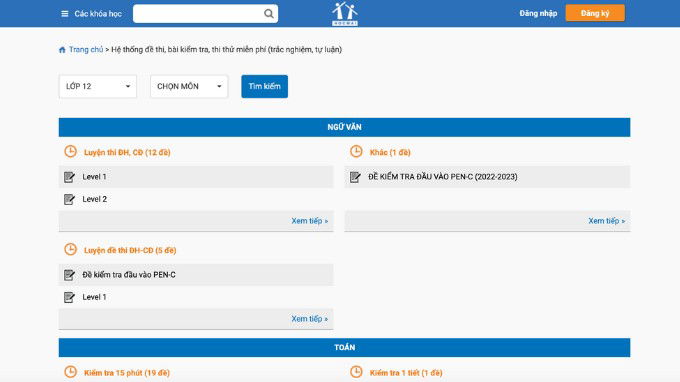Click the TOÁN section header
680x382 pixels.
pos(344,347)
